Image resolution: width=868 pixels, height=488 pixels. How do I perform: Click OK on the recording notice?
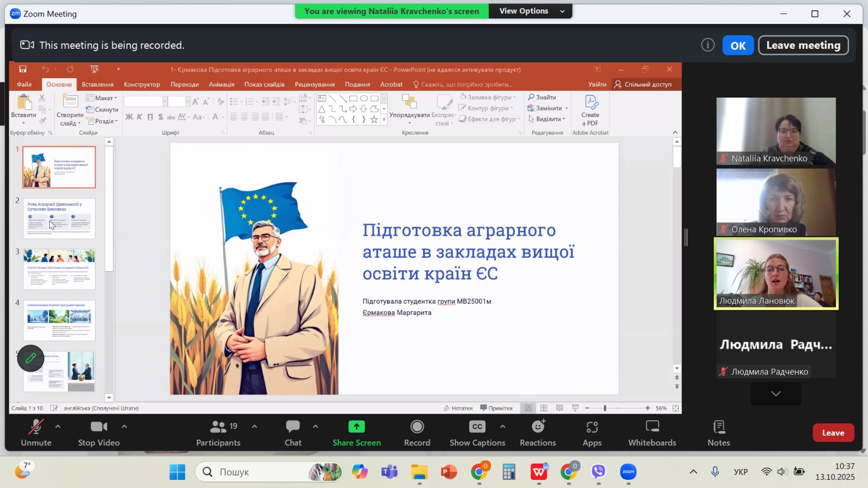point(738,46)
